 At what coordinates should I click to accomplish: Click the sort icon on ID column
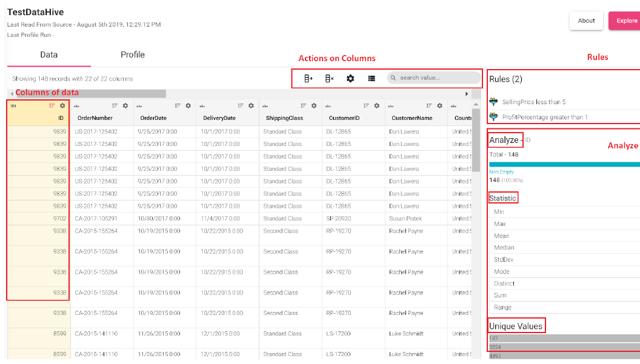pos(52,105)
